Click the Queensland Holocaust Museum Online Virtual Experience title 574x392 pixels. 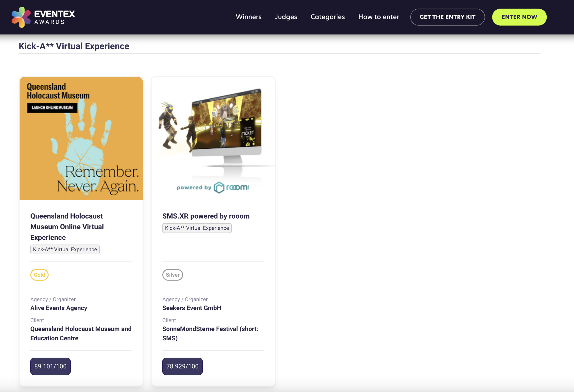click(67, 226)
